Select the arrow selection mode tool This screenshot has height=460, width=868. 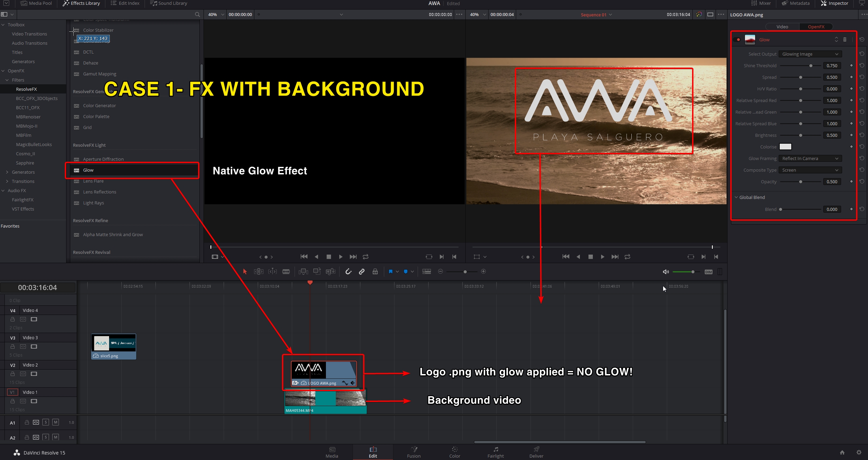(245, 272)
